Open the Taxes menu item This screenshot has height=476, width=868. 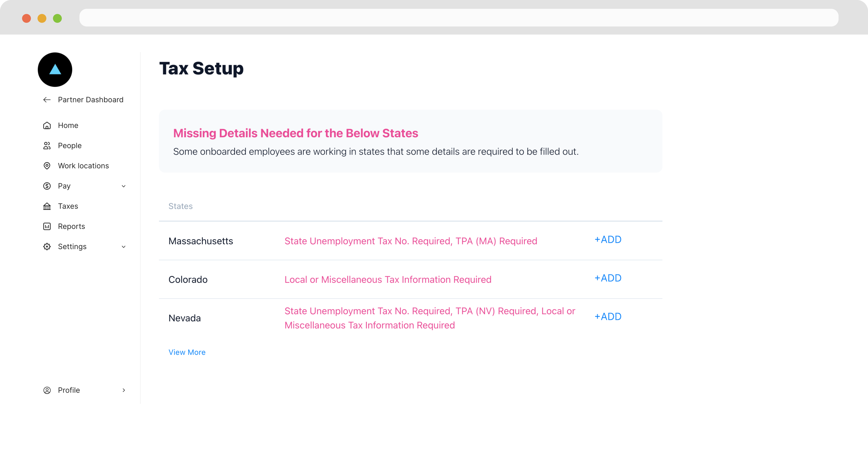click(x=68, y=206)
